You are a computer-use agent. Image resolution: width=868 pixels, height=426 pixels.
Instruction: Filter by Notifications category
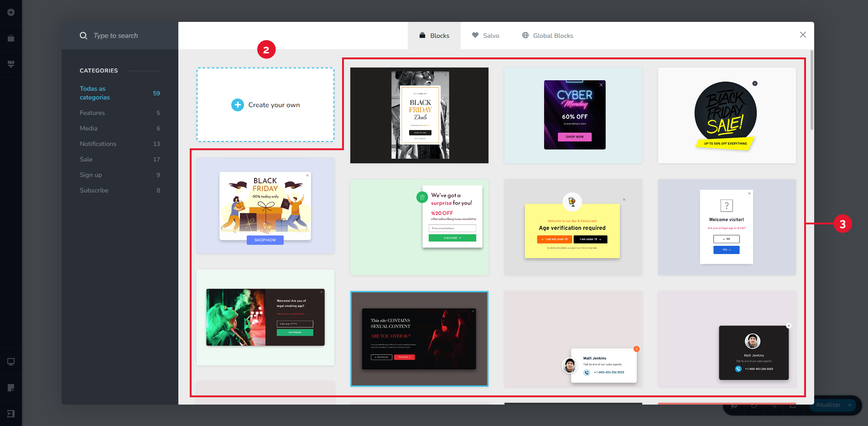pos(98,144)
